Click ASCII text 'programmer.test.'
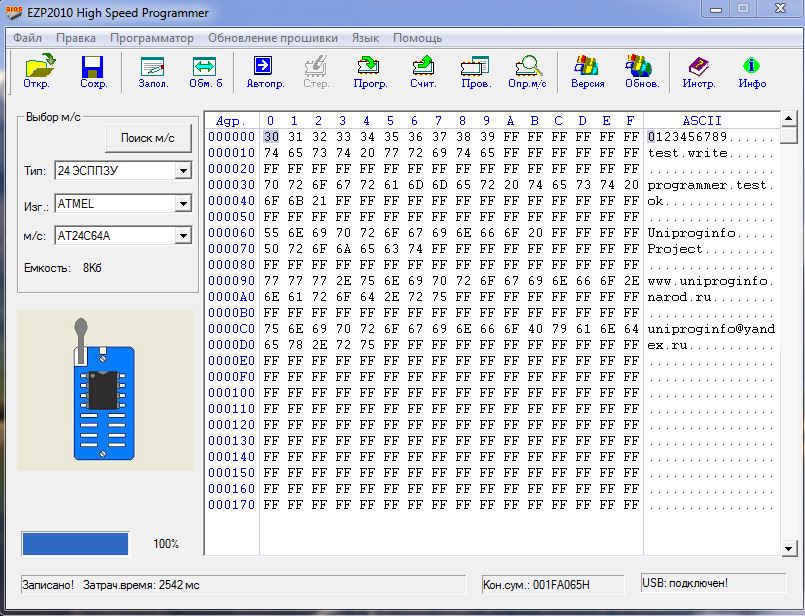Screen dimensions: 805x616 tap(711, 185)
